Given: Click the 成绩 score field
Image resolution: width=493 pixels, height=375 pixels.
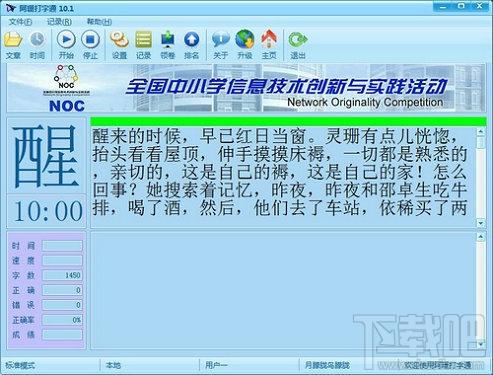Looking at the screenshot, I should [x=62, y=334].
